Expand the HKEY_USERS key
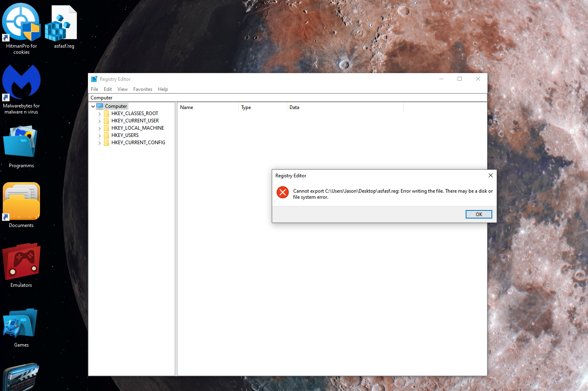The height and width of the screenshot is (391, 588). pos(100,136)
